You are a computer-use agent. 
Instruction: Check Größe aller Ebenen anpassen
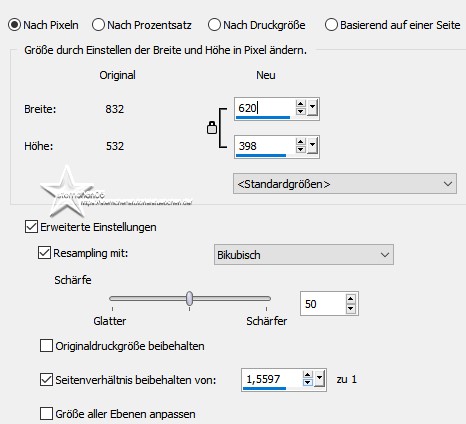tap(46, 414)
